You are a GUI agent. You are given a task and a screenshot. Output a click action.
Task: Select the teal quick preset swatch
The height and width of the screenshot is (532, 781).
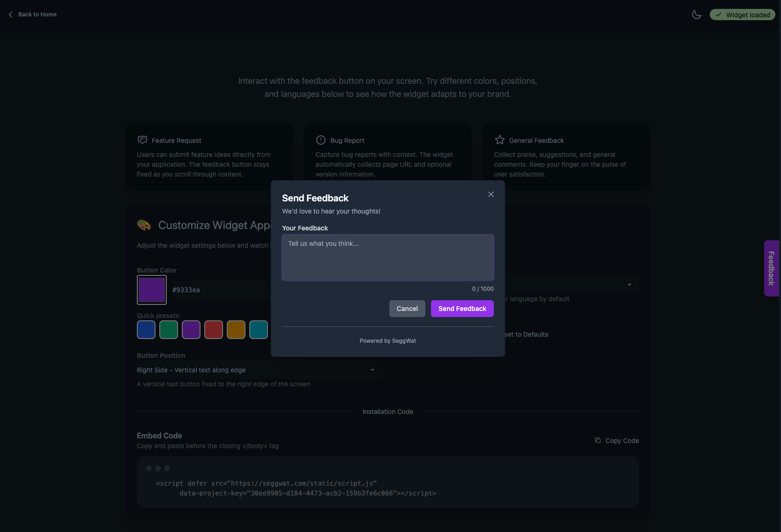point(258,330)
